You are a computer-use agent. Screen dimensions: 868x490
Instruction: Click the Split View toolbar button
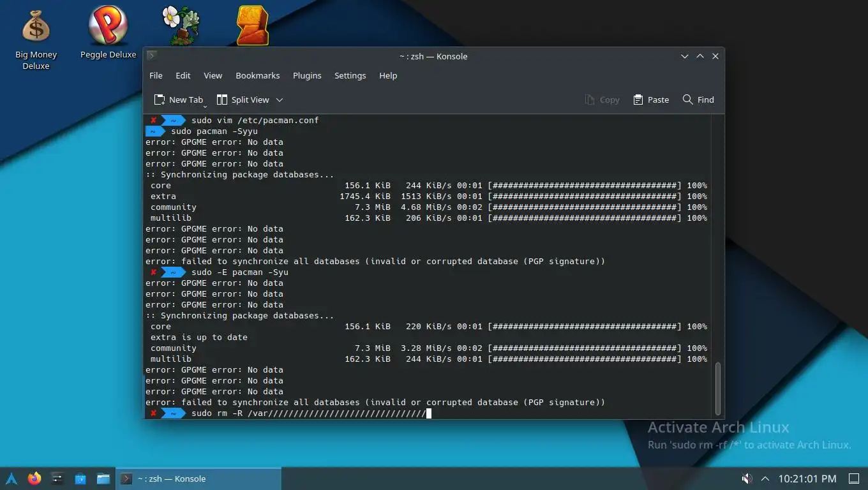[x=243, y=100]
